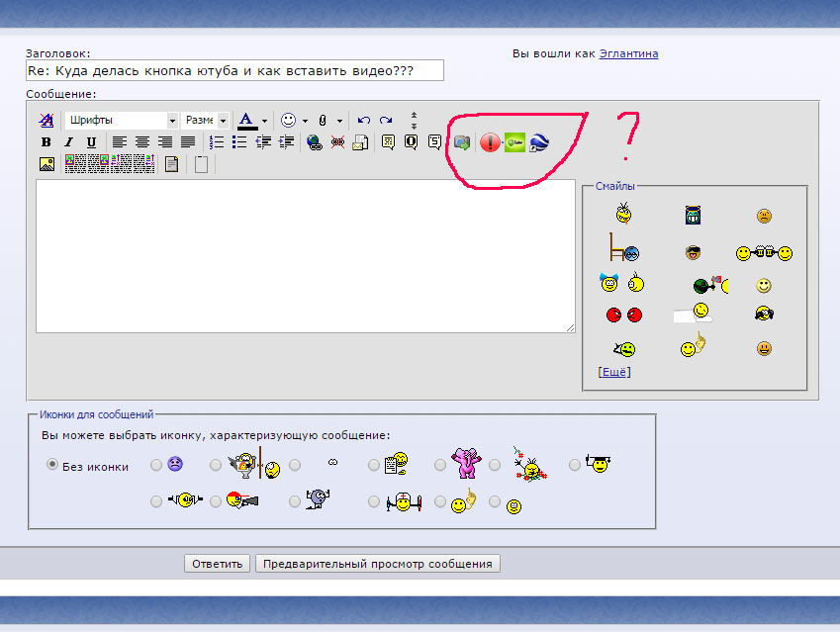Image resolution: width=840 pixels, height=632 pixels.
Task: Toggle bold text formatting
Action: [x=47, y=142]
